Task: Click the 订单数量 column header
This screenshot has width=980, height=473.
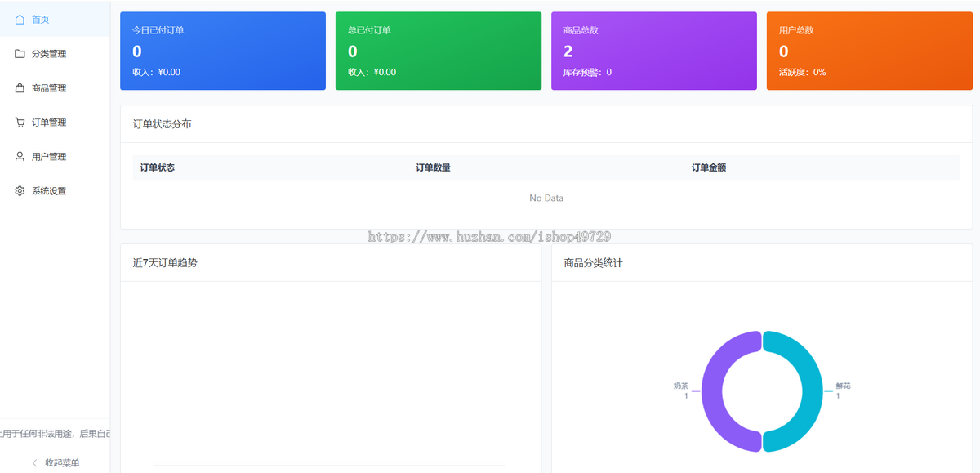Action: pyautogui.click(x=433, y=167)
